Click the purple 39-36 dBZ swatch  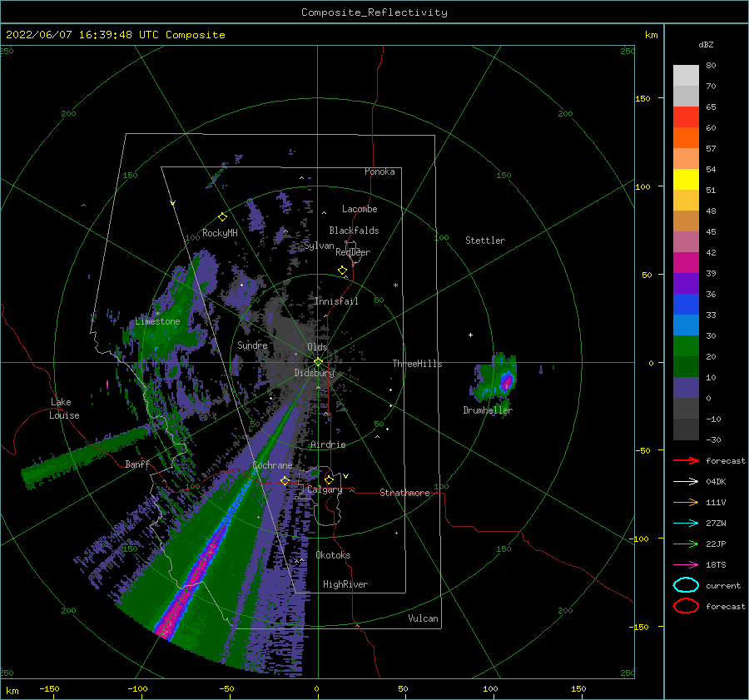(x=686, y=284)
